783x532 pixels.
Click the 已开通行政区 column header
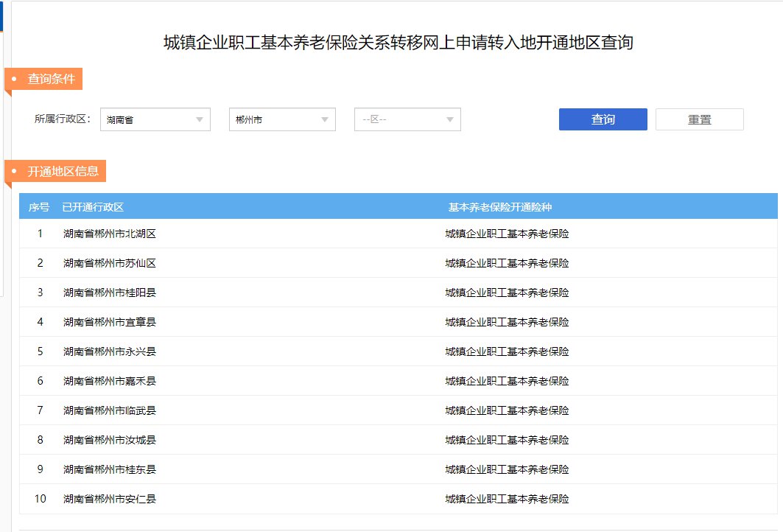pos(93,207)
